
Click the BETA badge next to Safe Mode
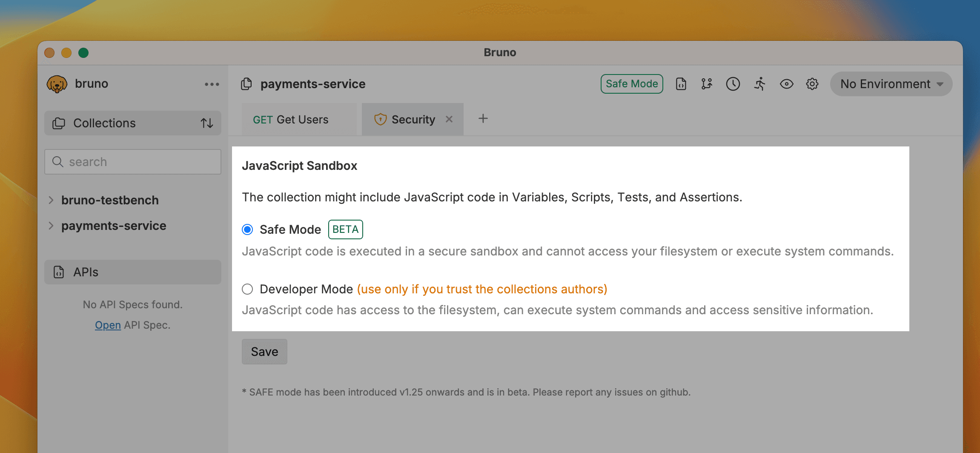tap(345, 229)
